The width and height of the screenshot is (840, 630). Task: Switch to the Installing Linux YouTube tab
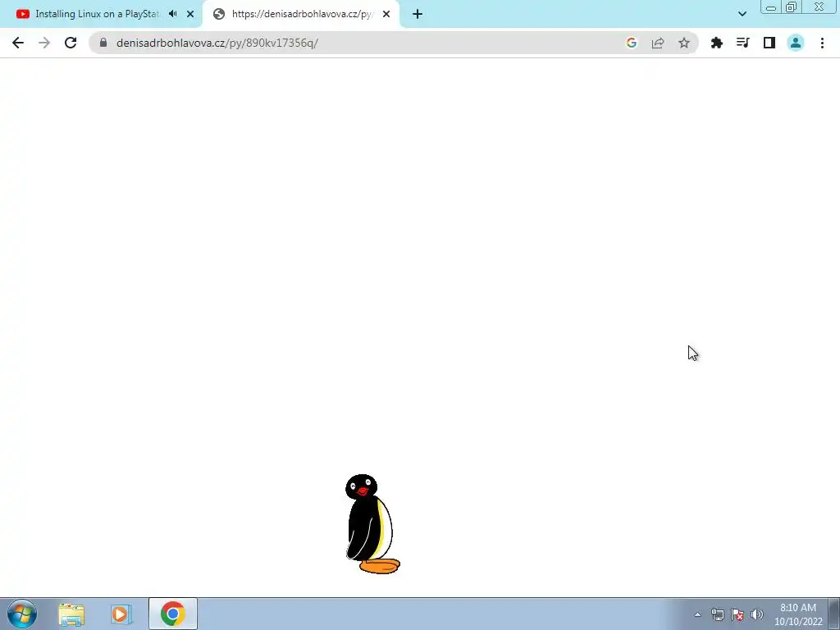tap(97, 14)
